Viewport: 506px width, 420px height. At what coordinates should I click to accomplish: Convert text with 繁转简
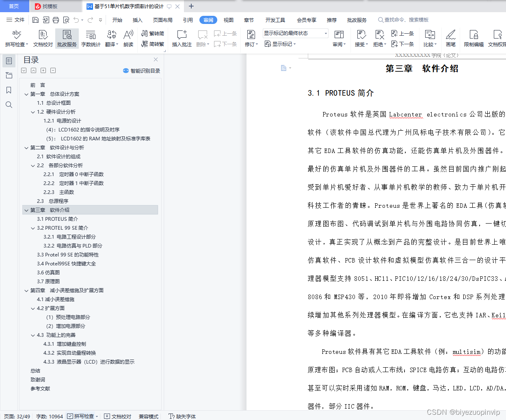pos(153,34)
